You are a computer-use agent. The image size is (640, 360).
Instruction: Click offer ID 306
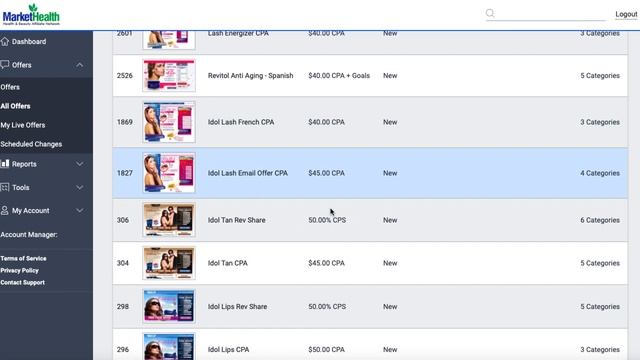[x=123, y=220]
